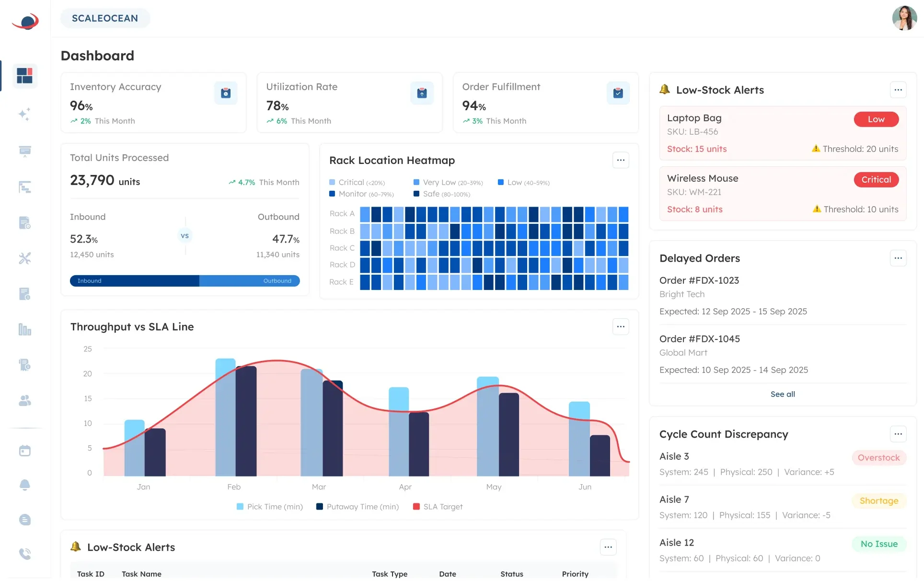Click the tools (wrench) sidebar icon
The image size is (924, 581).
coord(24,258)
